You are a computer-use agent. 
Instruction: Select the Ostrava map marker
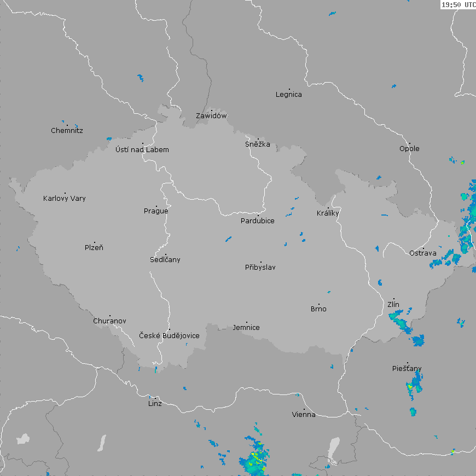pos(422,248)
